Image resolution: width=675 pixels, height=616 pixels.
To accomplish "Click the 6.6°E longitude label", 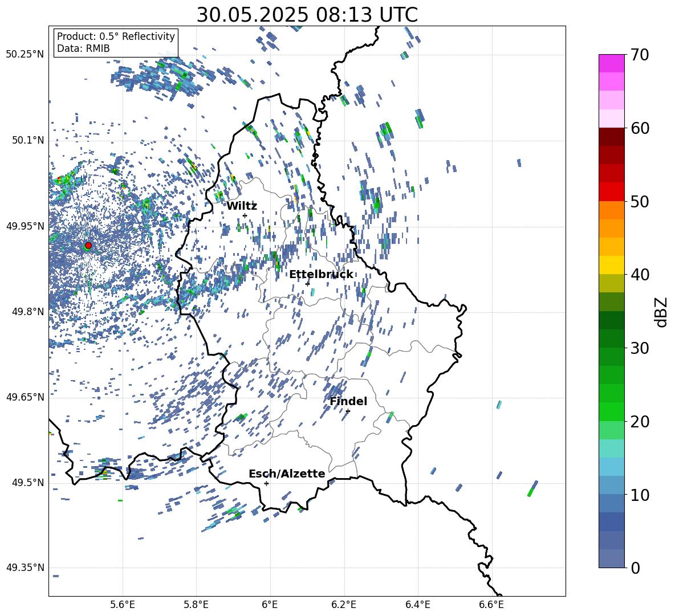I will (x=491, y=605).
